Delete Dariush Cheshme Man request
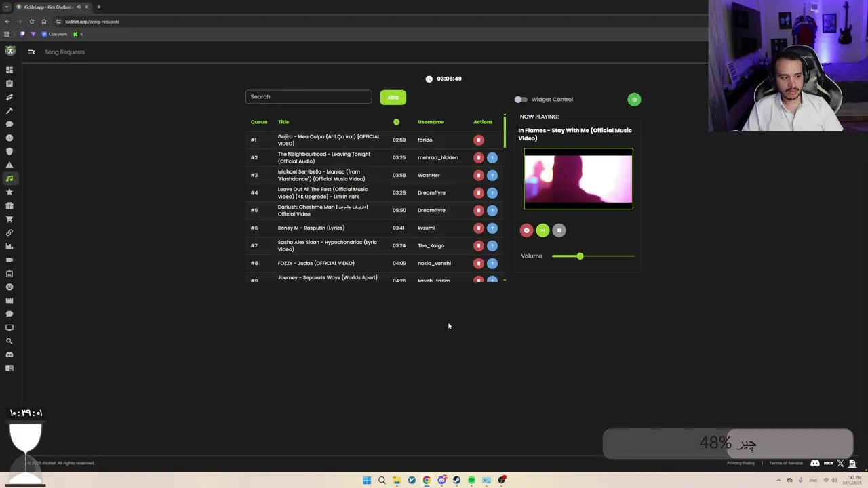The image size is (868, 488). [x=479, y=210]
